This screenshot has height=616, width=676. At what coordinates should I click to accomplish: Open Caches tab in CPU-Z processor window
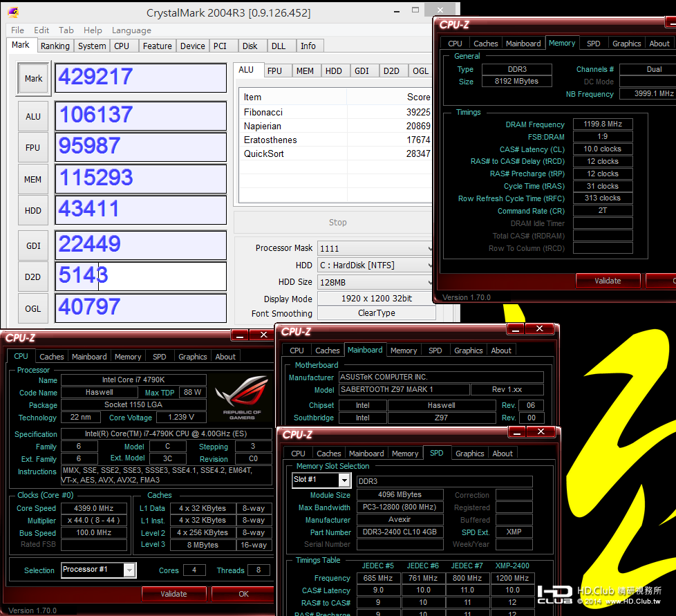pyautogui.click(x=52, y=357)
